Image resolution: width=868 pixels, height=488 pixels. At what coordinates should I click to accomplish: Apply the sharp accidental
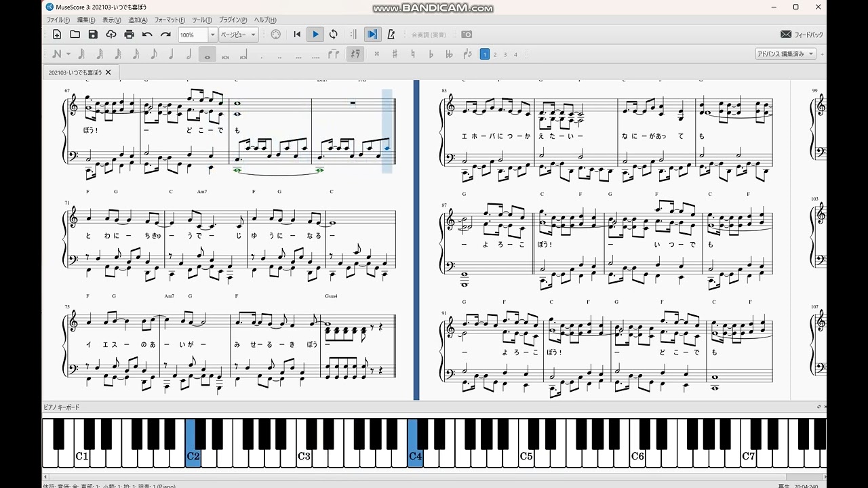(x=395, y=54)
